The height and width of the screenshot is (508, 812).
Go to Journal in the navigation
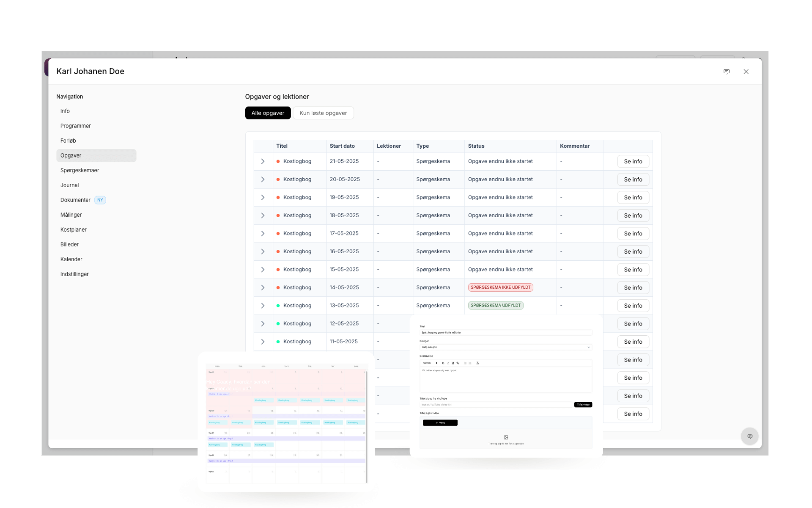coord(70,185)
